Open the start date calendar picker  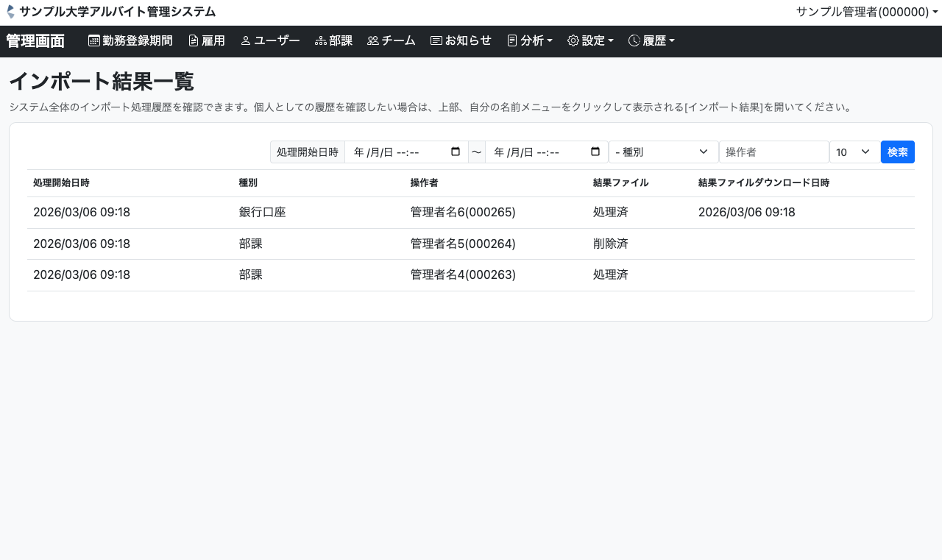pyautogui.click(x=456, y=152)
